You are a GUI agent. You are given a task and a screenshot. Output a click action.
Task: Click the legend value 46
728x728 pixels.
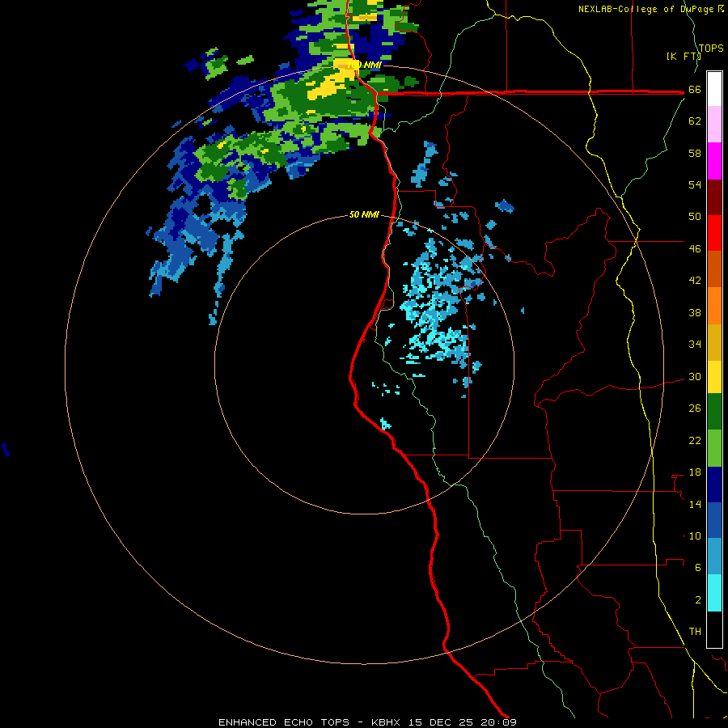[x=695, y=249]
